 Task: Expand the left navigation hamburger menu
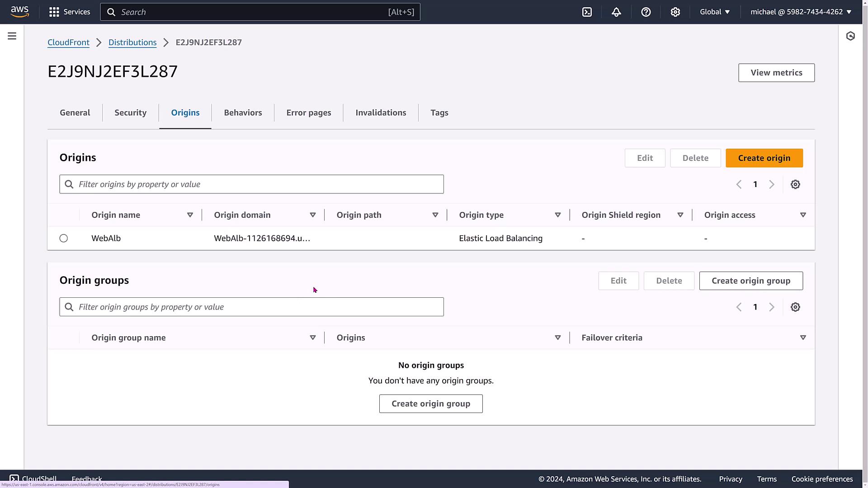click(x=12, y=36)
